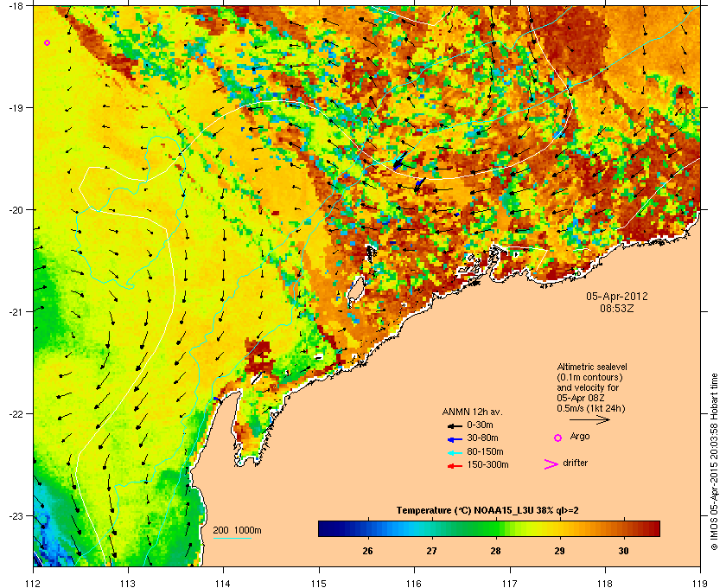Click the '-23' latitude axis label
726x588 pixels.
16,515
